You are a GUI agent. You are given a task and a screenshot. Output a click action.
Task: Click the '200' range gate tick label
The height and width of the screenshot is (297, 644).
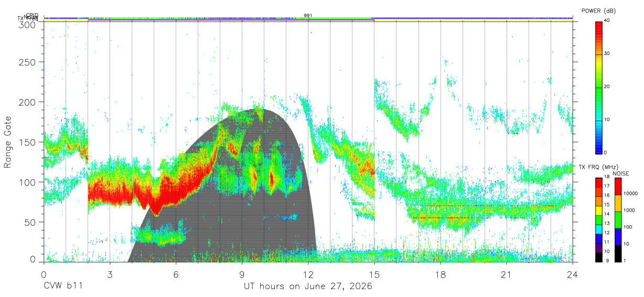pyautogui.click(x=27, y=102)
